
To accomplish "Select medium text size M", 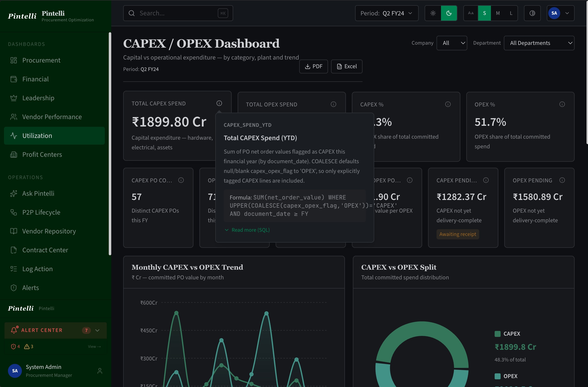I will [498, 13].
